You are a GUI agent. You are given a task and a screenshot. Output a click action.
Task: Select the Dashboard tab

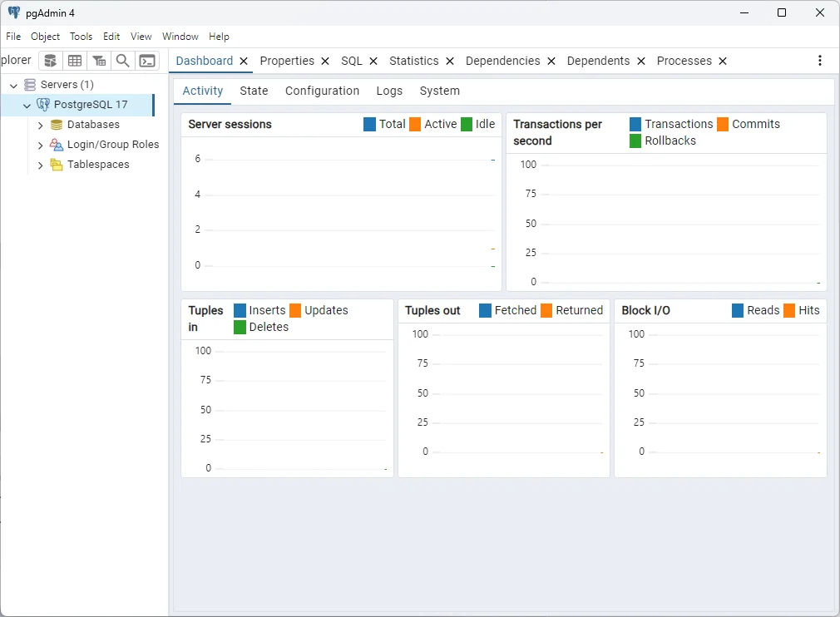(205, 61)
